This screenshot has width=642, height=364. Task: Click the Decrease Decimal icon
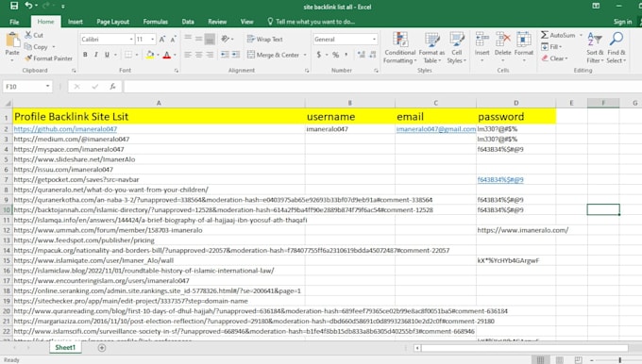372,55
